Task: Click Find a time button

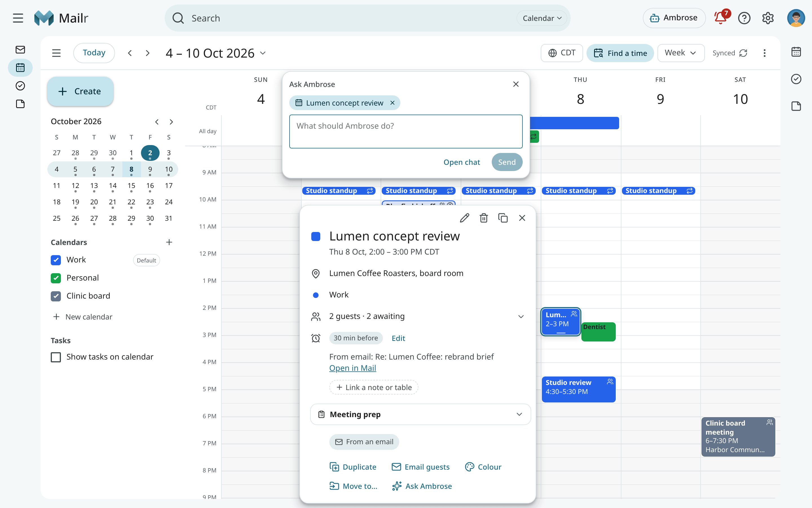Action: point(620,53)
